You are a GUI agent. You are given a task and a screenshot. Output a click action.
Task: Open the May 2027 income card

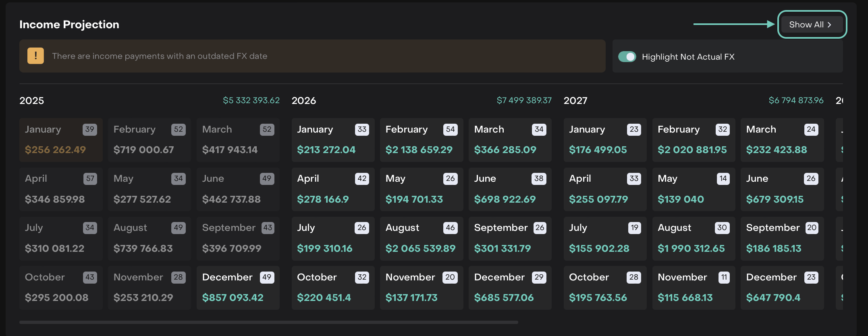693,189
